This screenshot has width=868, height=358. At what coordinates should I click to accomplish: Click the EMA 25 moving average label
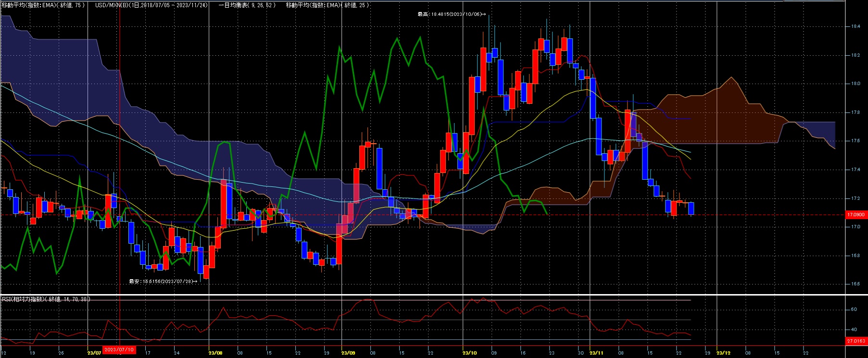327,5
